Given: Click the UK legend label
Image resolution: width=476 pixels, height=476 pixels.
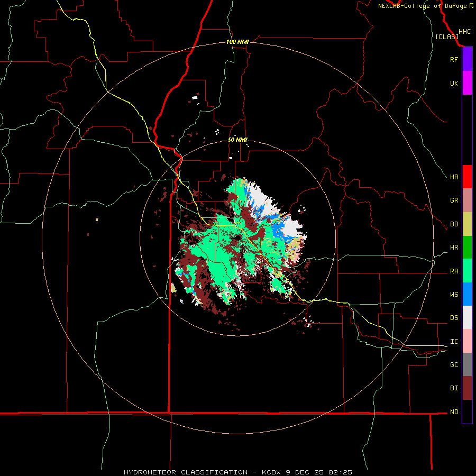Looking at the screenshot, I should coord(454,83).
